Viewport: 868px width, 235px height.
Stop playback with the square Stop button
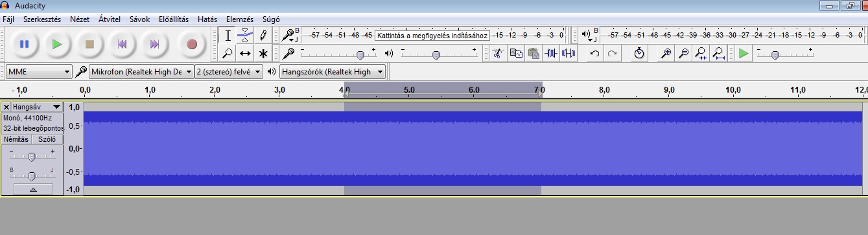point(89,44)
